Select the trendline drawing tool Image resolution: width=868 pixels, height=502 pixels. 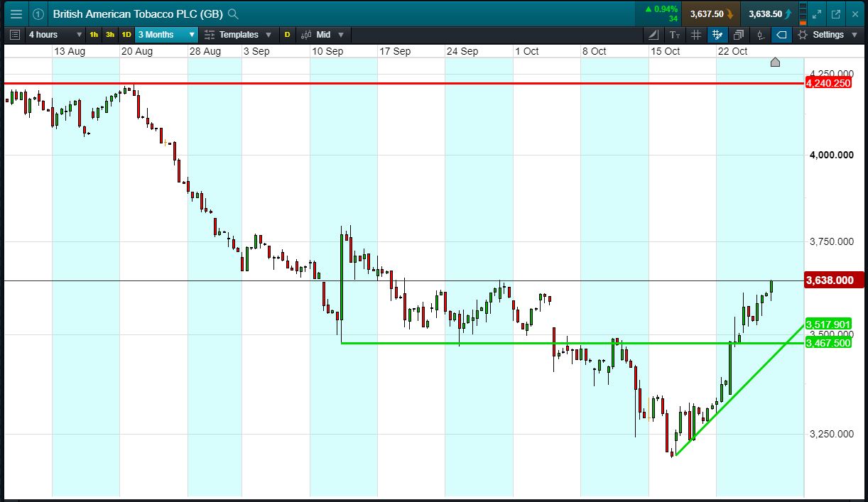(x=654, y=34)
